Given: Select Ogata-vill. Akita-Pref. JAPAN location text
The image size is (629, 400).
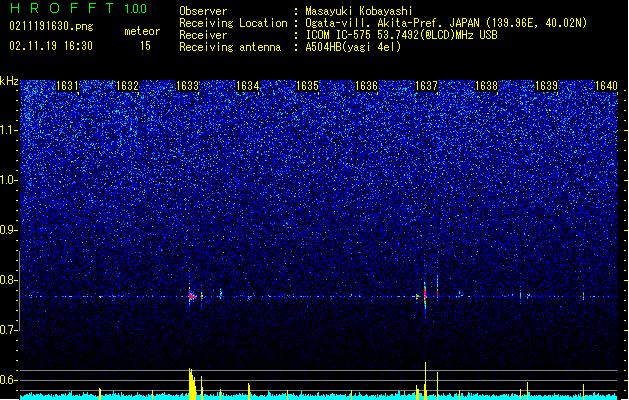Looking at the screenshot, I should pos(446,23).
